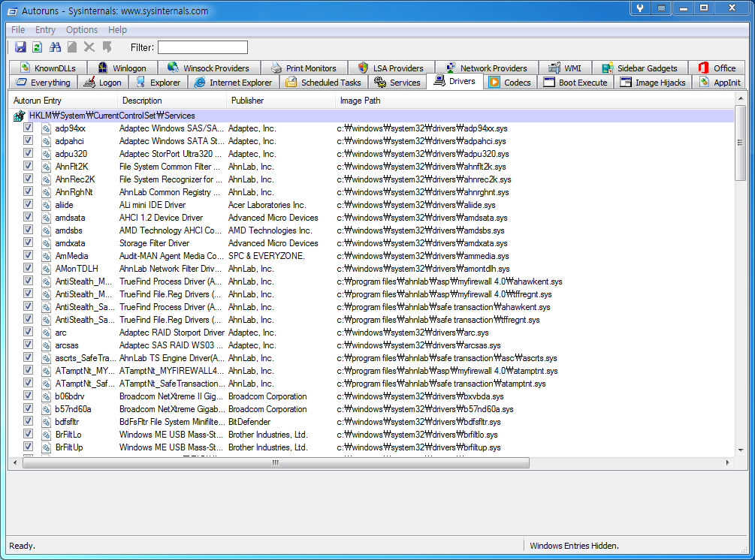
Task: Click the adpahci driver file icon
Action: coord(47,141)
